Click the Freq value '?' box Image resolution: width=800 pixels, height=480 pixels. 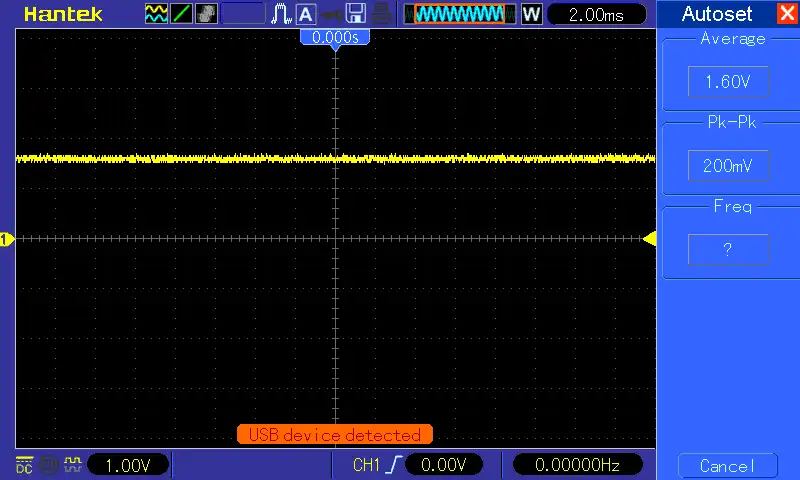coord(728,249)
